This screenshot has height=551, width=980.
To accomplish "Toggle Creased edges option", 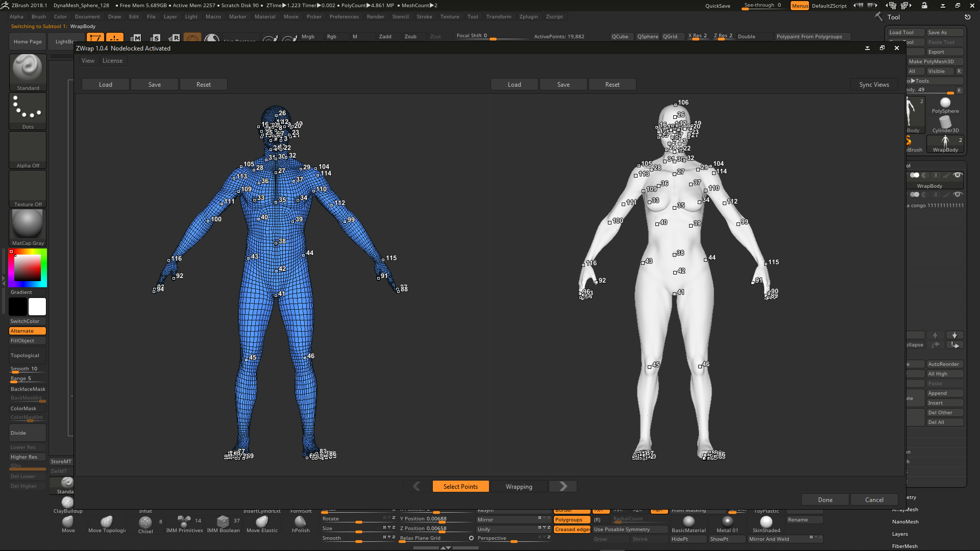I will pos(572,530).
